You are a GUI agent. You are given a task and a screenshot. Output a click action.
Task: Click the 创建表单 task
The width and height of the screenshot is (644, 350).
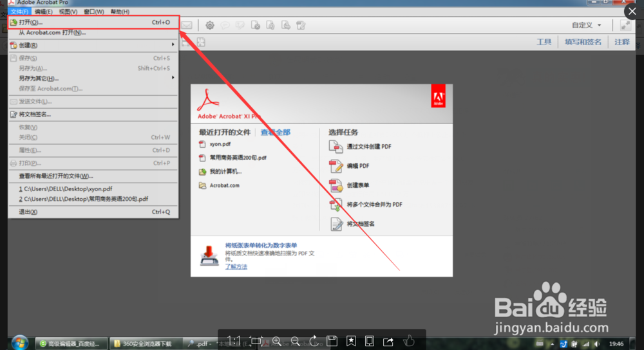tap(357, 185)
